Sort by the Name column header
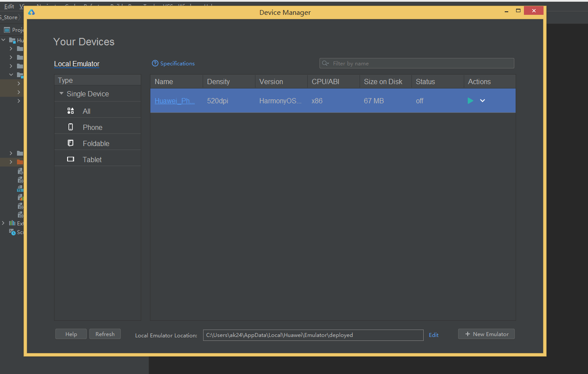 tap(177, 82)
